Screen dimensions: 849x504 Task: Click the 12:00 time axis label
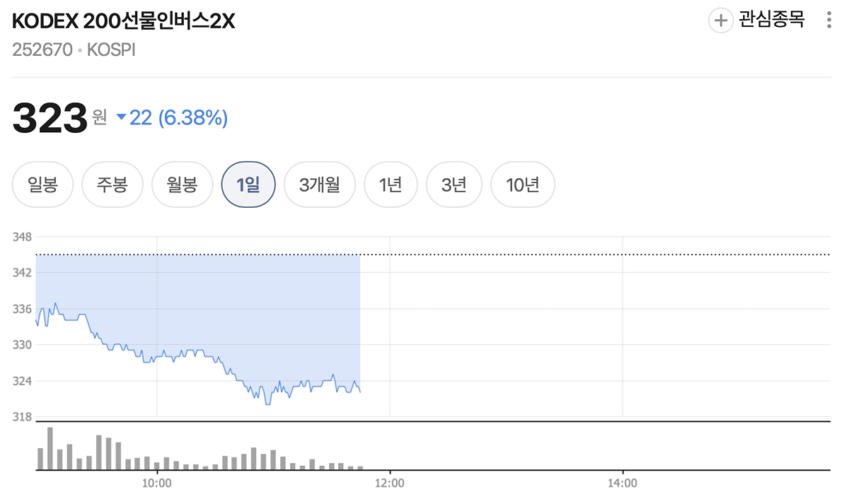389,484
